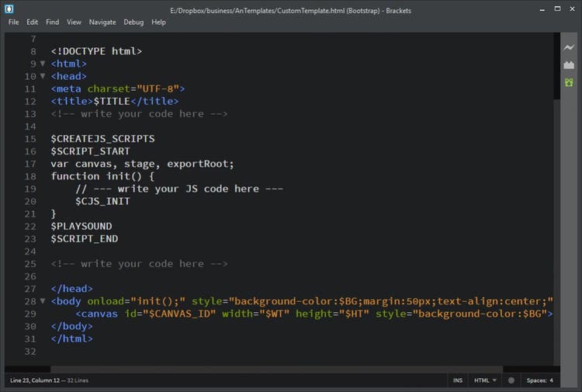Click the Brackets app icon in title bar

click(10, 9)
